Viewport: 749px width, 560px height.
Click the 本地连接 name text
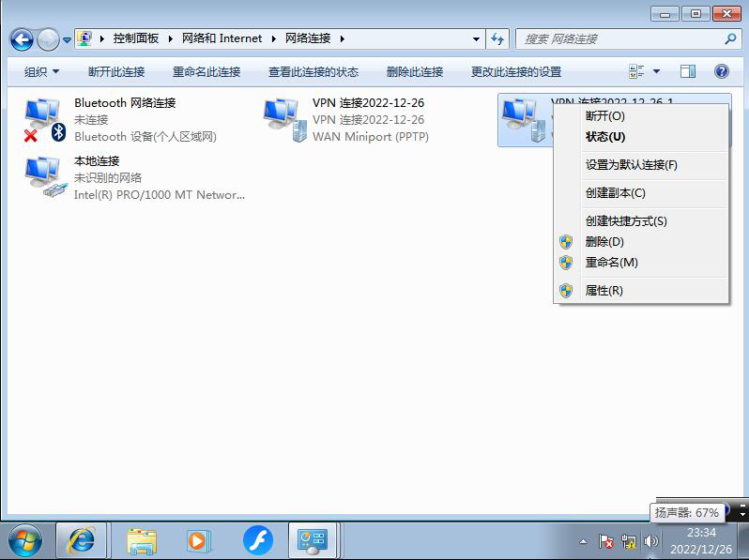97,161
